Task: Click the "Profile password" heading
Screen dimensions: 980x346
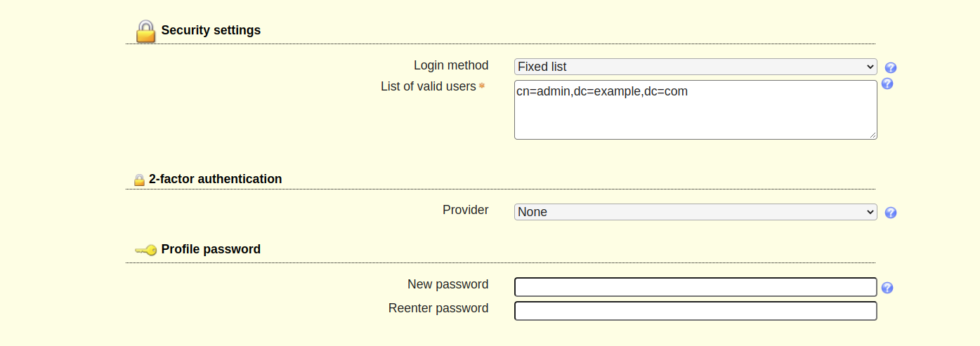Action: click(211, 249)
